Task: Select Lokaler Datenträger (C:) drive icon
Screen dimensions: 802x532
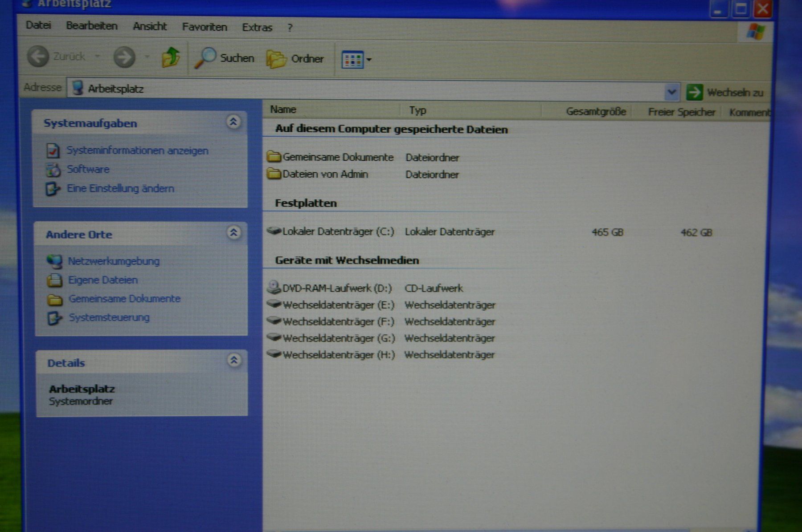Action: (x=274, y=231)
